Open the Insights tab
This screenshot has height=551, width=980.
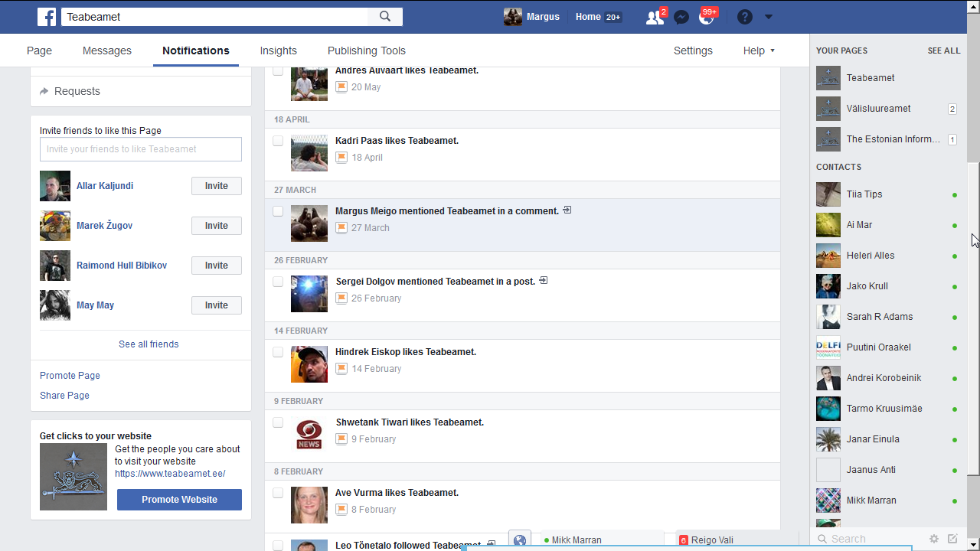[278, 51]
